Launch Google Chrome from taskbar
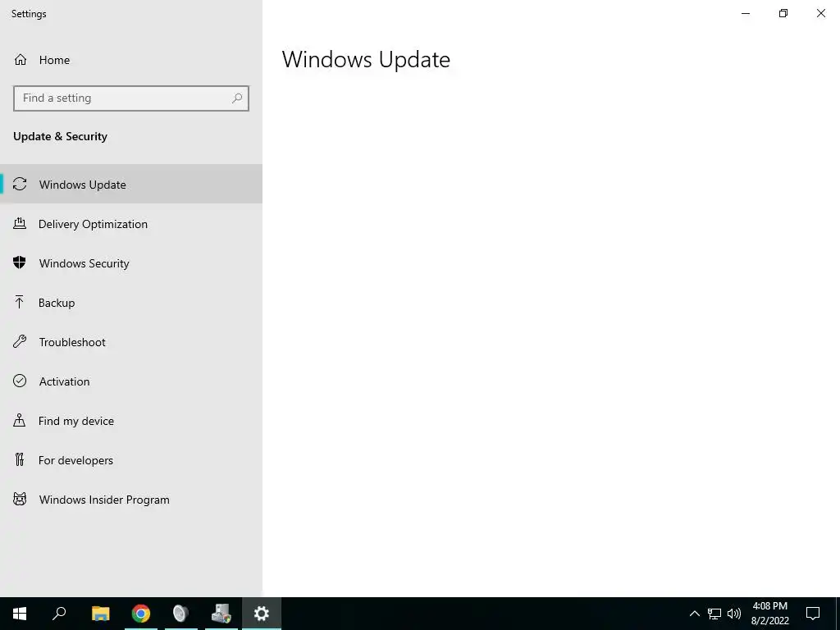Screen dimensions: 840x630 [x=141, y=614]
